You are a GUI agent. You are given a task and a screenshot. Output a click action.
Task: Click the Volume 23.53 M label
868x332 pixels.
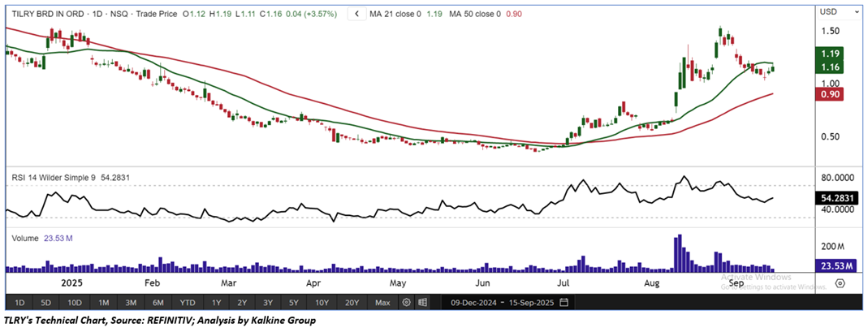[x=42, y=239]
